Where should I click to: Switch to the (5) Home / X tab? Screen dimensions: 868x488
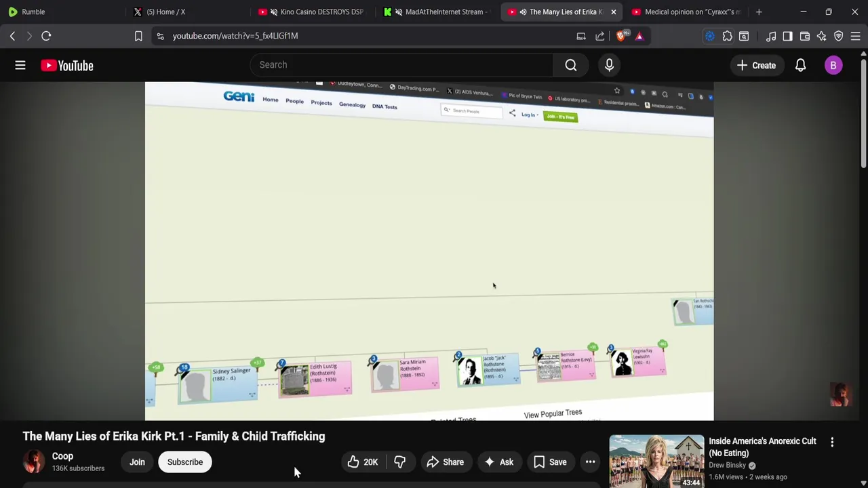186,12
